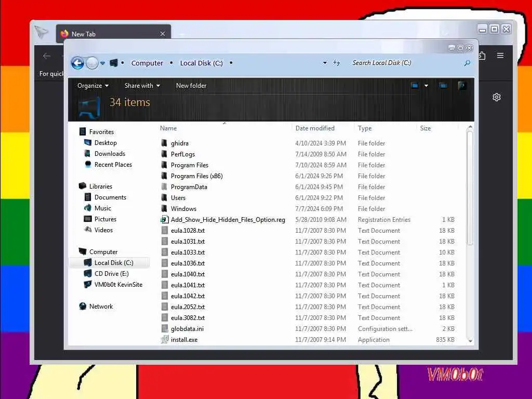Viewport: 532px width, 399px height.
Task: Click the New folder button
Action: (191, 86)
